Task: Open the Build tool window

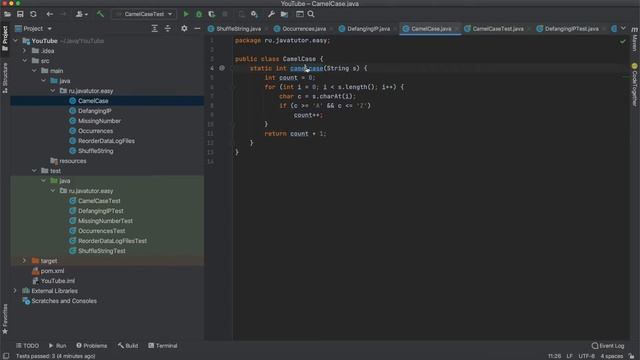Action: (128, 346)
